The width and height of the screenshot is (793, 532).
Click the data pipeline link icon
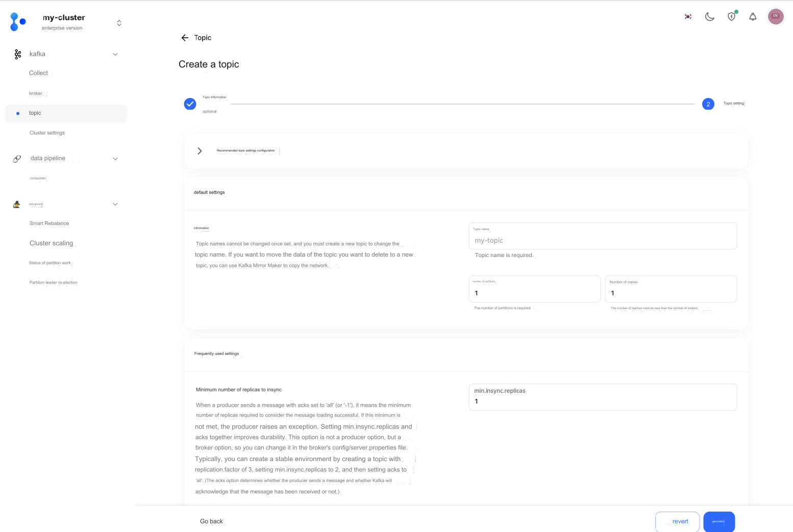click(17, 159)
